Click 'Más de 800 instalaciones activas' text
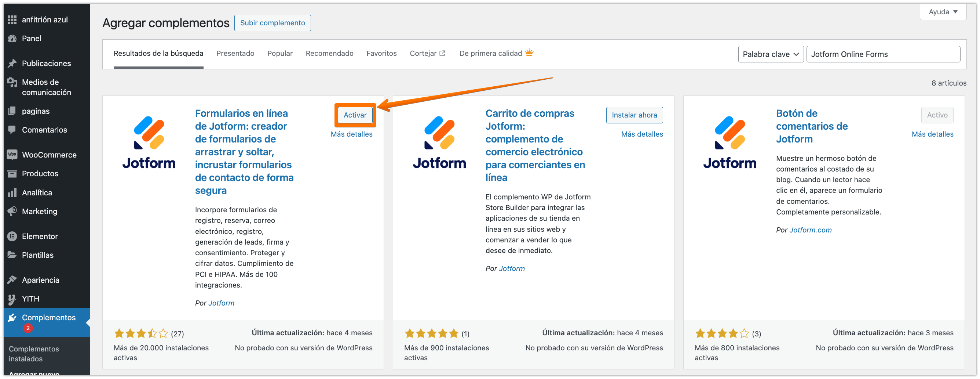Screen dimensions: 980x379 [x=737, y=353]
